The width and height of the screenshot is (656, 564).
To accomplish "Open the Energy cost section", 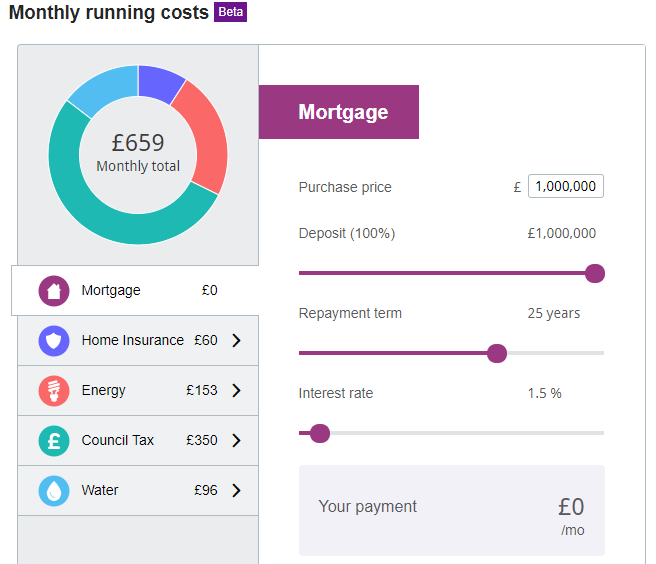I will (x=138, y=390).
